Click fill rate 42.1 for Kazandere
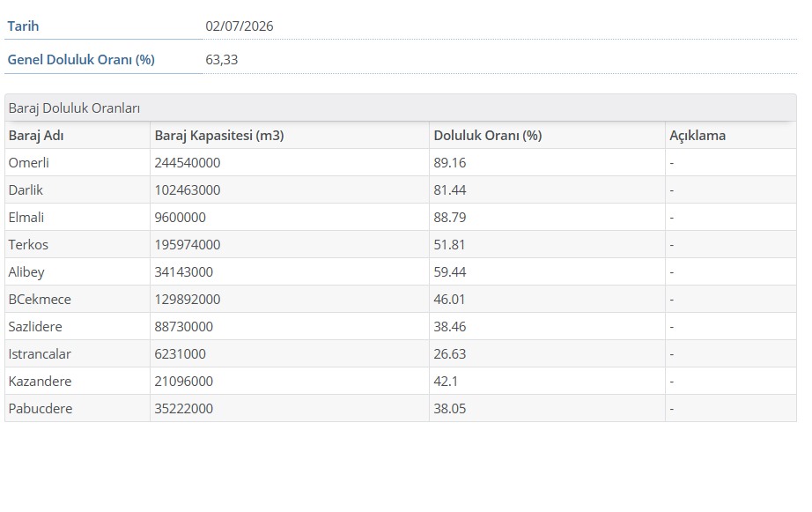 tap(446, 382)
